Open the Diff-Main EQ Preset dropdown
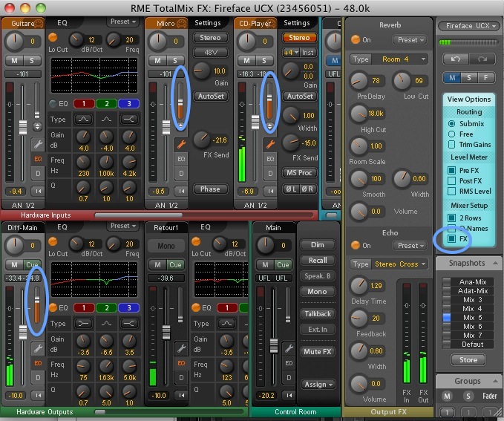Viewport: 504px width, 421px height. 122,226
